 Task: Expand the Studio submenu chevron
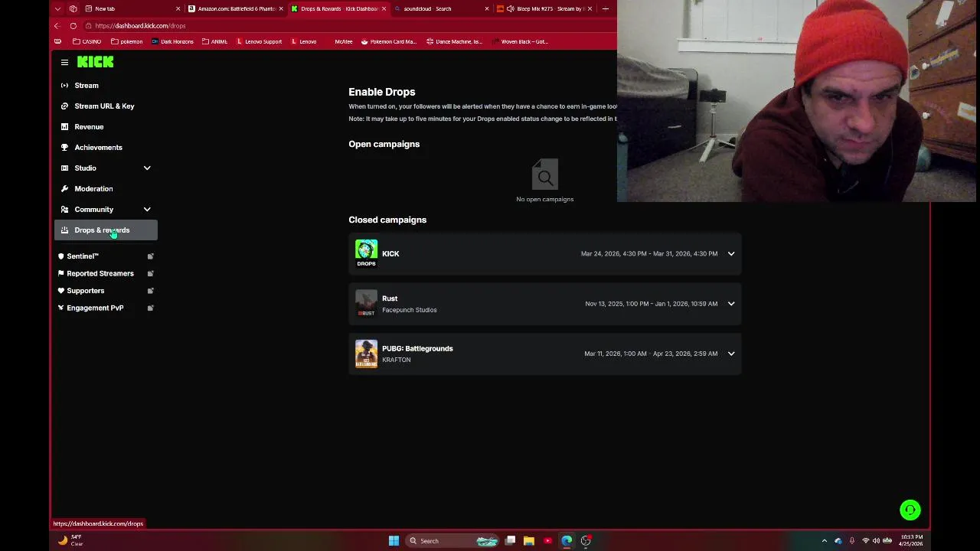[147, 168]
